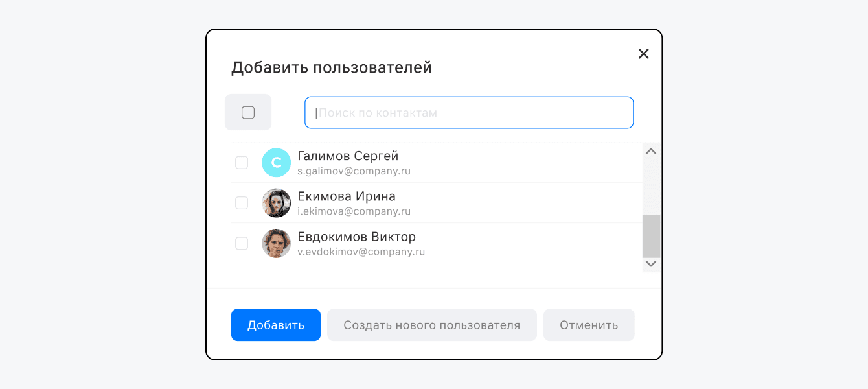Check the box for Галимов Сергей

242,163
